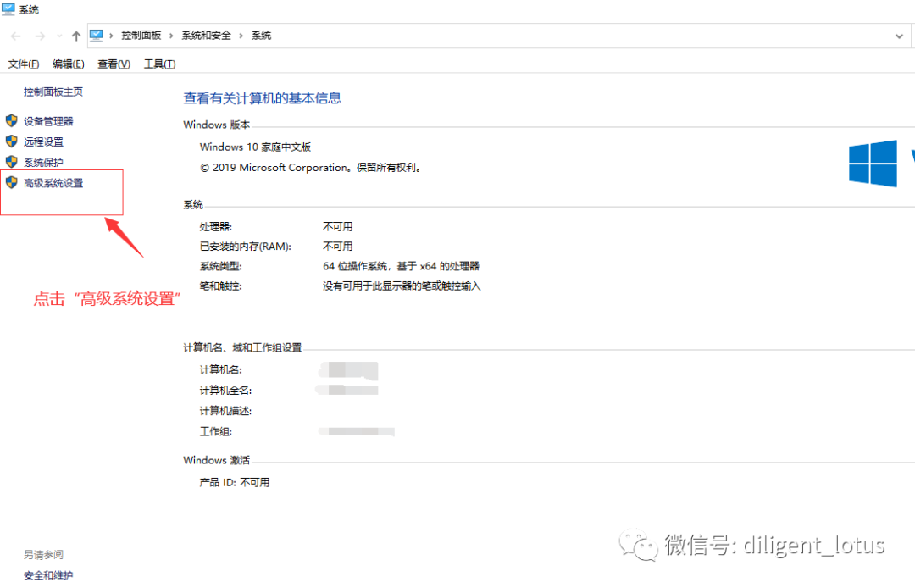This screenshot has width=915, height=588.
Task: Click shield icon beside 远程设置
Action: tap(12, 141)
